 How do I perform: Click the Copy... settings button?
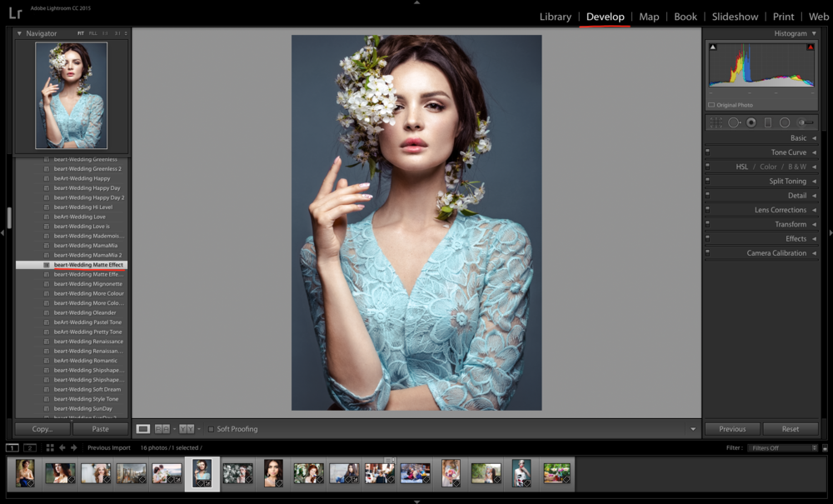pyautogui.click(x=42, y=429)
